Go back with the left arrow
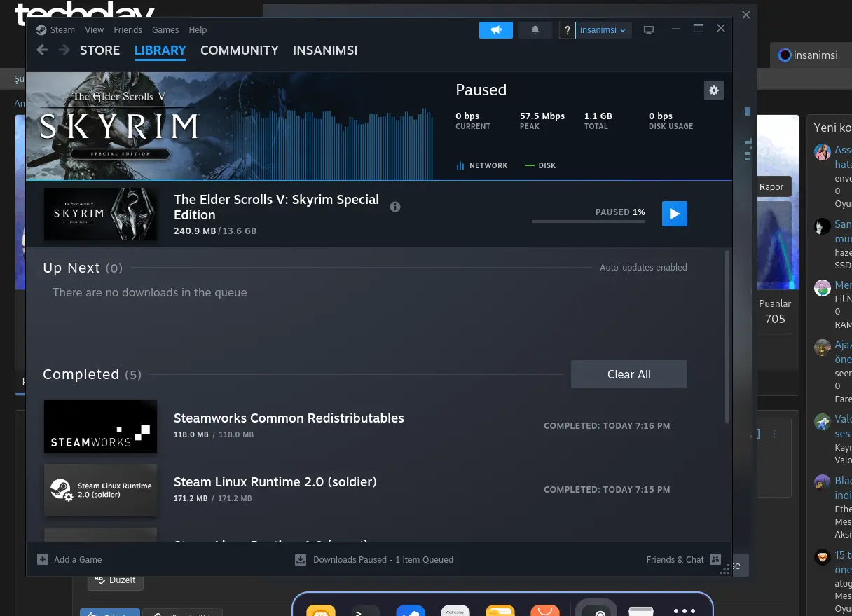 [43, 50]
